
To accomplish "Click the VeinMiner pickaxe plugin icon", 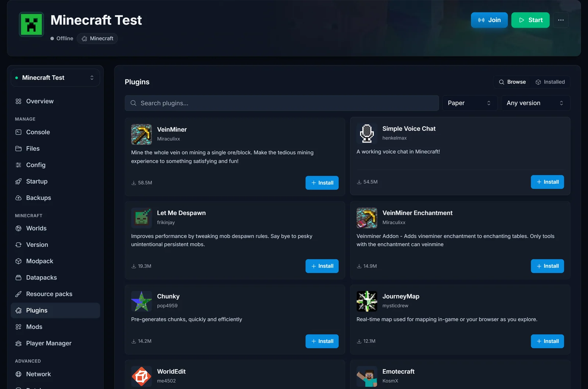I will click(x=141, y=134).
